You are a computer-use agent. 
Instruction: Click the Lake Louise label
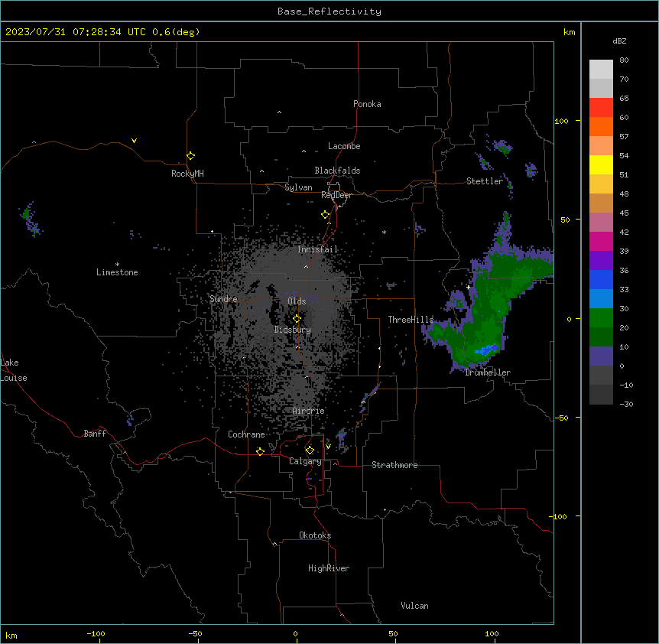coord(14,370)
